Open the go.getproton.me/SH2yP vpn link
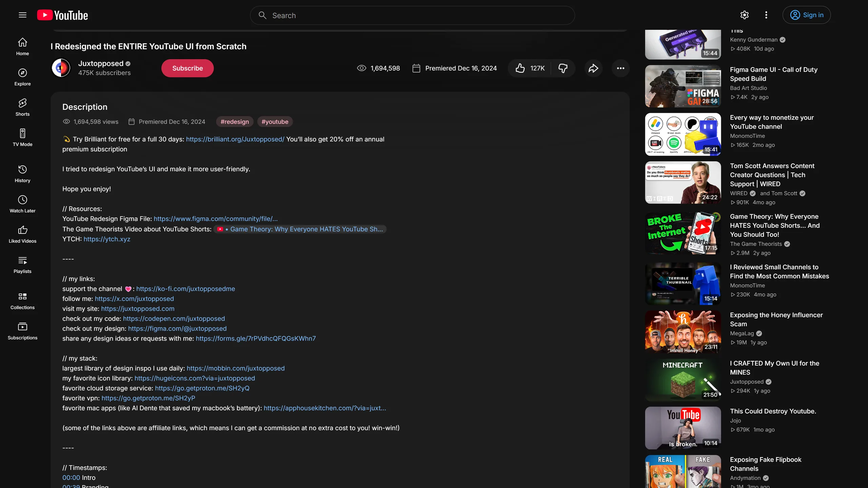This screenshot has height=488, width=868. [x=148, y=398]
